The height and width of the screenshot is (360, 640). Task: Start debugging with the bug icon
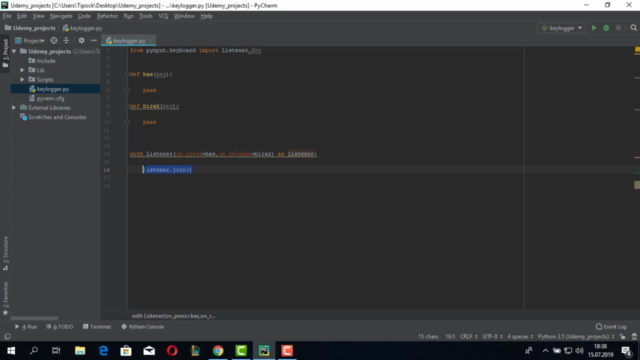(x=606, y=28)
